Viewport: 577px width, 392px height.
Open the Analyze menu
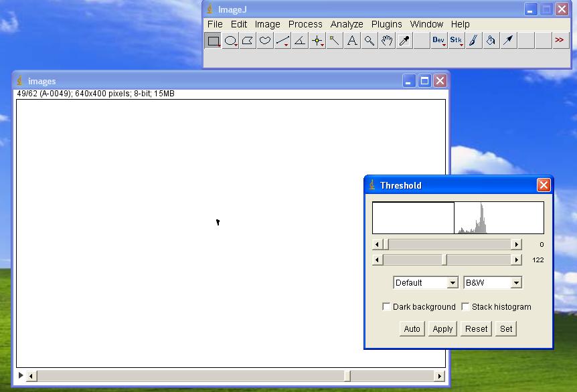[x=347, y=24]
